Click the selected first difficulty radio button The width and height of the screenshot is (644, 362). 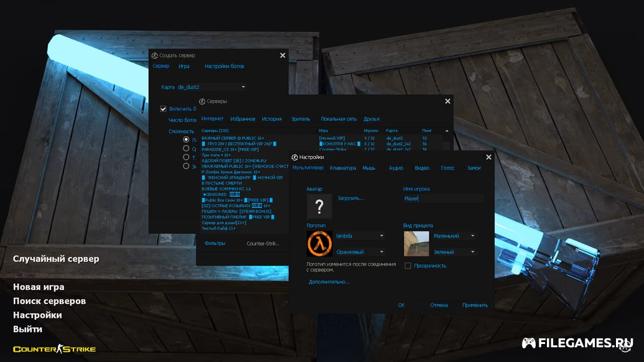pyautogui.click(x=186, y=139)
